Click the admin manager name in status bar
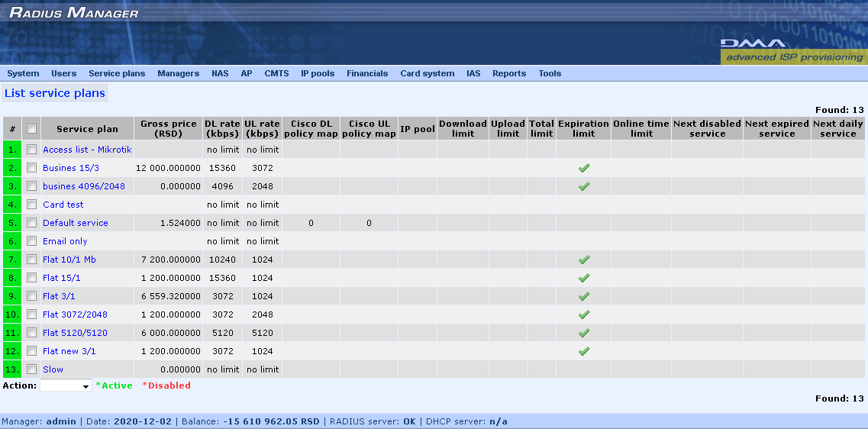Screen dimensions: 868x429 [x=61, y=421]
